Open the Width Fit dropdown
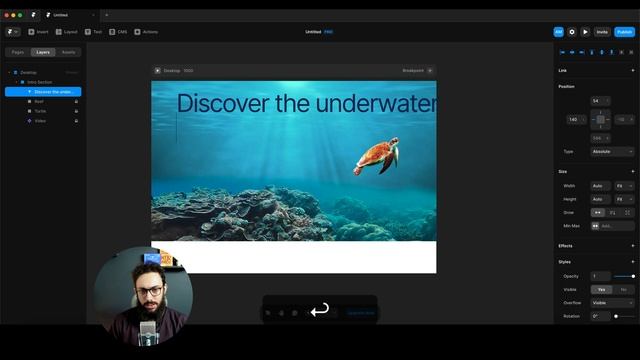640x360 pixels. 624,186
